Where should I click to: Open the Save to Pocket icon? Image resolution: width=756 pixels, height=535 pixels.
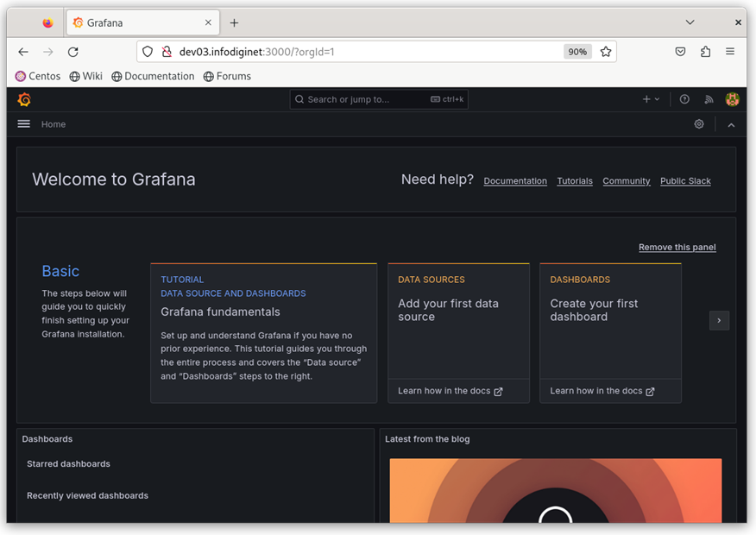pos(680,52)
